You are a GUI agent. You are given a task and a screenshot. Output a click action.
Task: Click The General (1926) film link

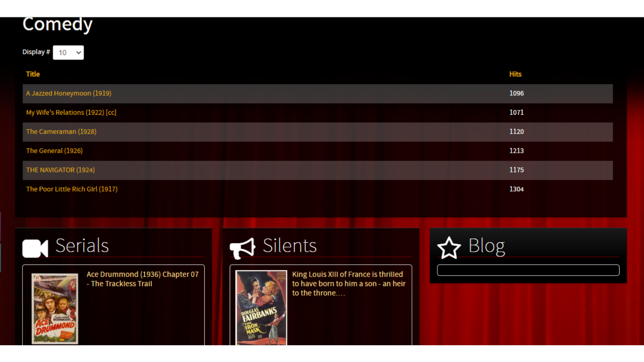pos(54,150)
